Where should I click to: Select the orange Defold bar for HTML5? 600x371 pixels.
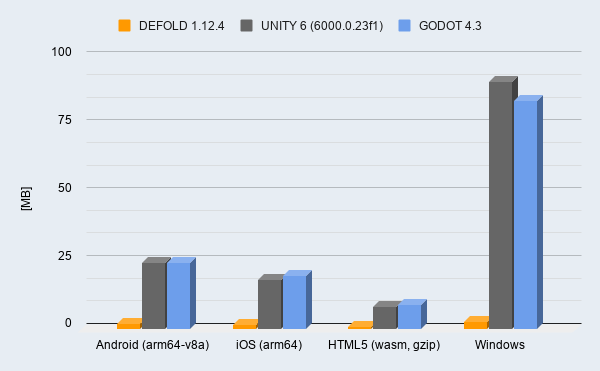[360, 325]
